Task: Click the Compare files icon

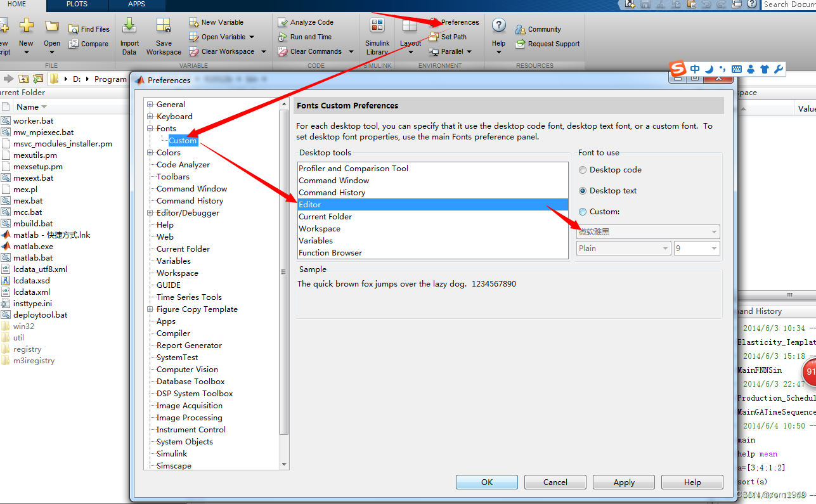Action: pos(73,44)
